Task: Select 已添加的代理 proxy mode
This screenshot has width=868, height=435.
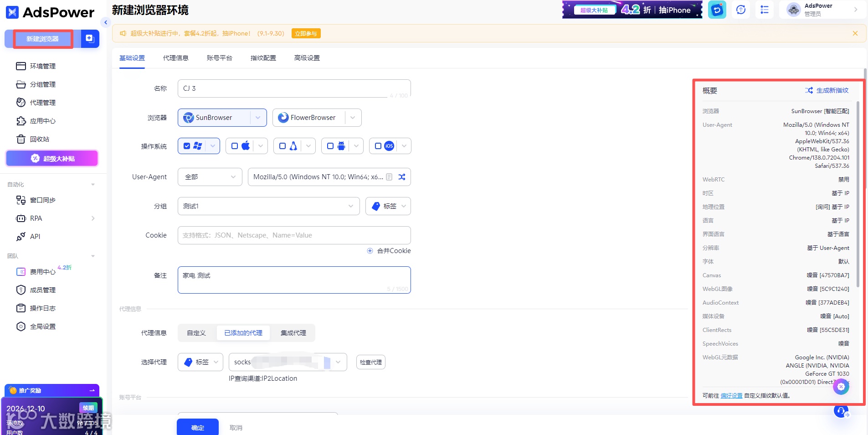Action: coord(243,333)
